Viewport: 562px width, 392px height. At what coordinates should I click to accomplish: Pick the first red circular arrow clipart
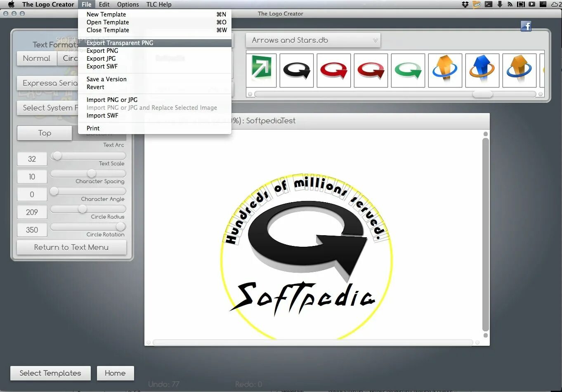(x=334, y=71)
